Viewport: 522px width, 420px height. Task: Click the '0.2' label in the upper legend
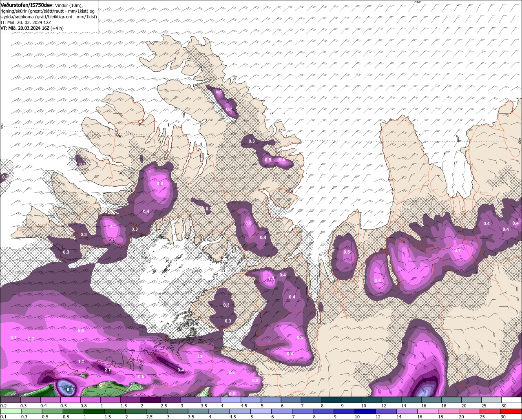click(4, 406)
